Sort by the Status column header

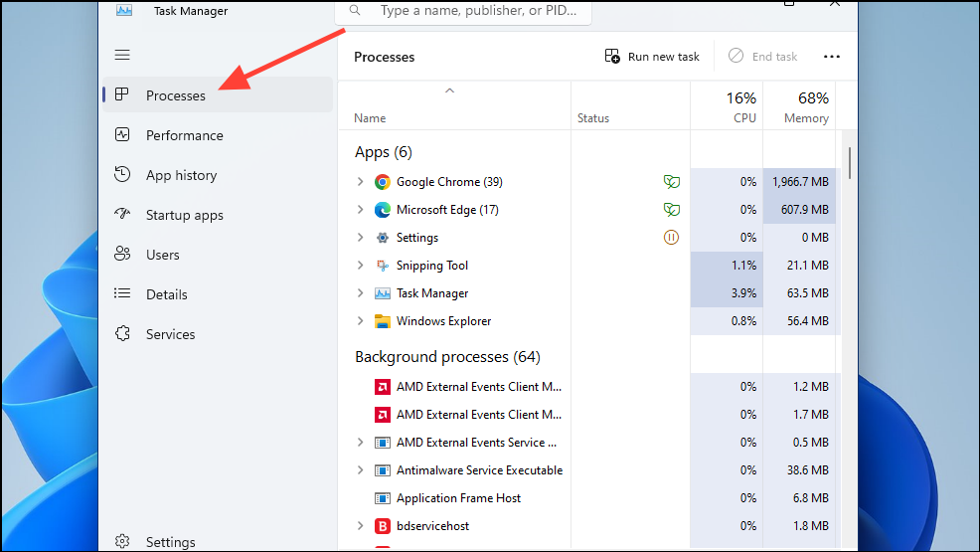click(630, 106)
